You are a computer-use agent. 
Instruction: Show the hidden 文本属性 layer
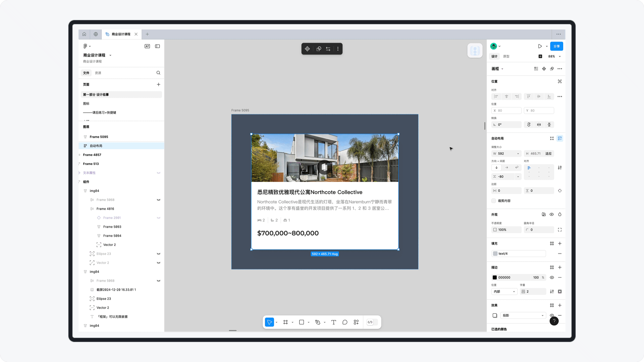click(159, 173)
